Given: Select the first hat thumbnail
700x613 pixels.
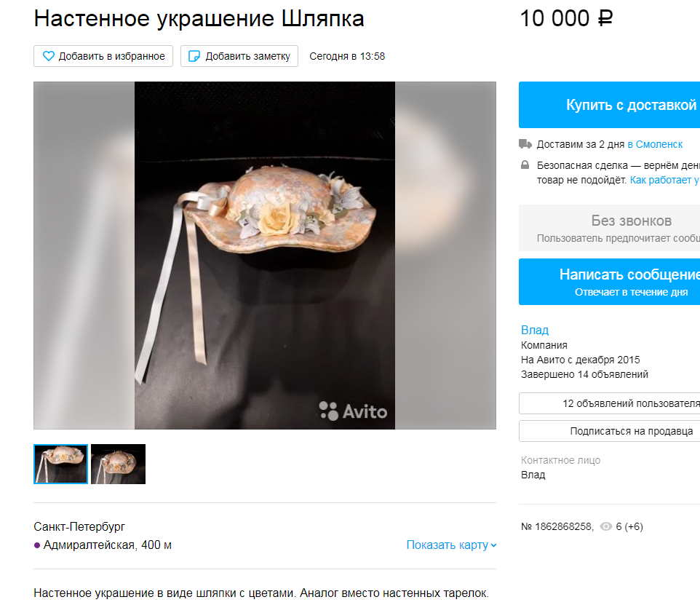Looking at the screenshot, I should 60,464.
